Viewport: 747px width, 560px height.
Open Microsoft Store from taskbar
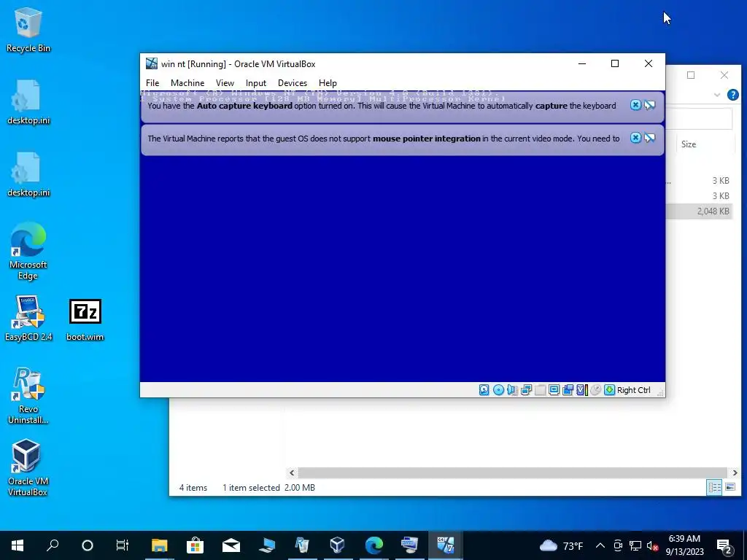coord(195,545)
